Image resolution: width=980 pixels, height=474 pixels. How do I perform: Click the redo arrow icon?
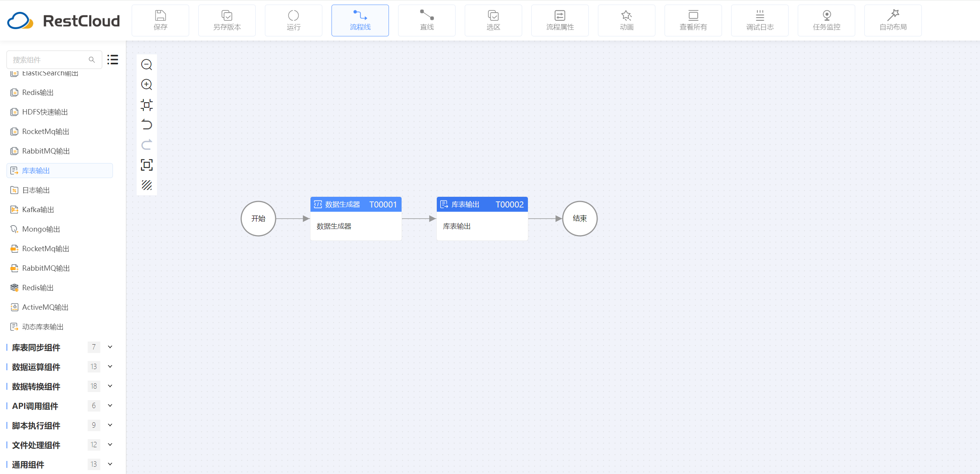point(147,145)
